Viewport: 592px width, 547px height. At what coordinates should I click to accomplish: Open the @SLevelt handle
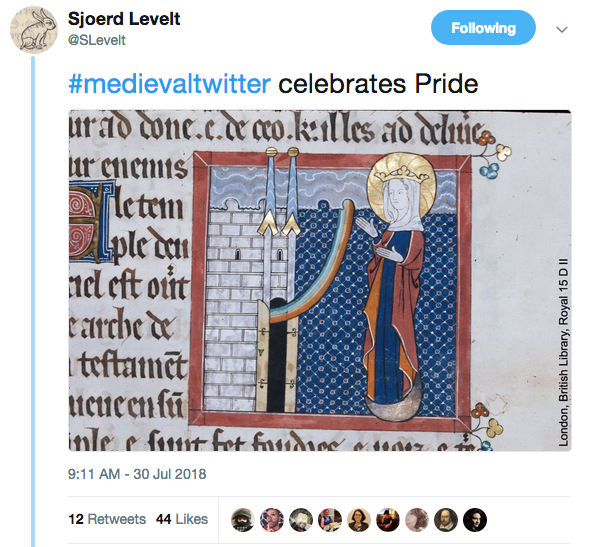[97, 40]
